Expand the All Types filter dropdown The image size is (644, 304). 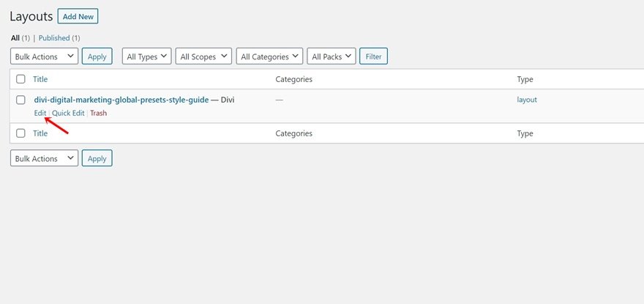pos(147,56)
